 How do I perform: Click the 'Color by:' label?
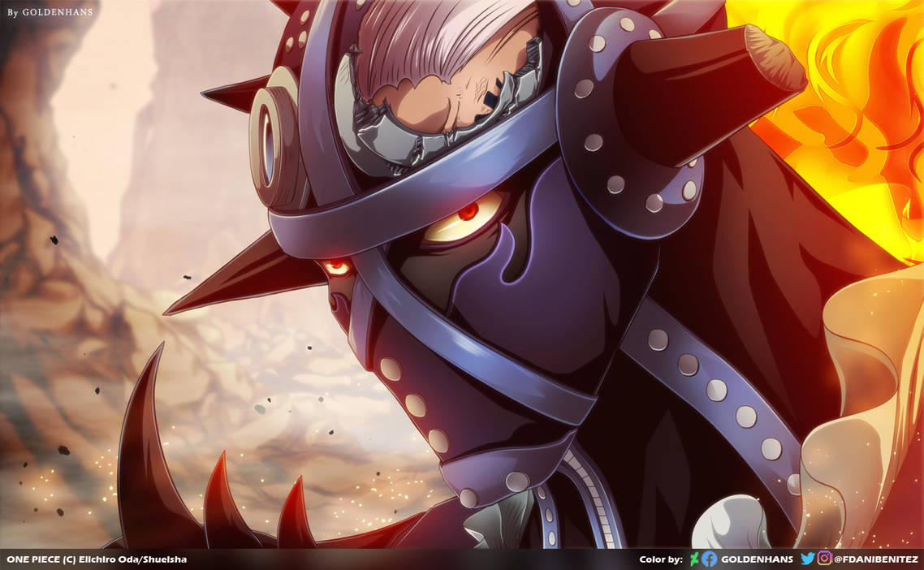point(661,559)
